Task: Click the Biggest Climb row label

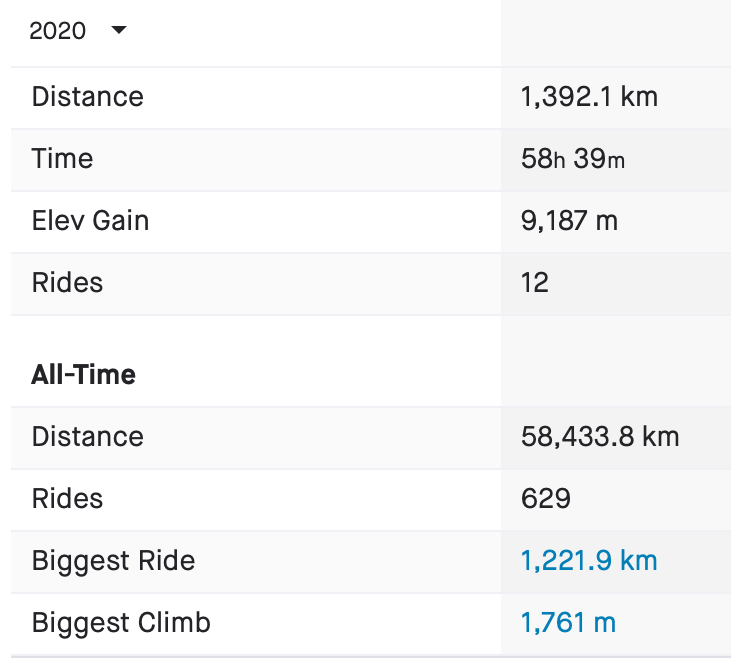Action: click(121, 623)
